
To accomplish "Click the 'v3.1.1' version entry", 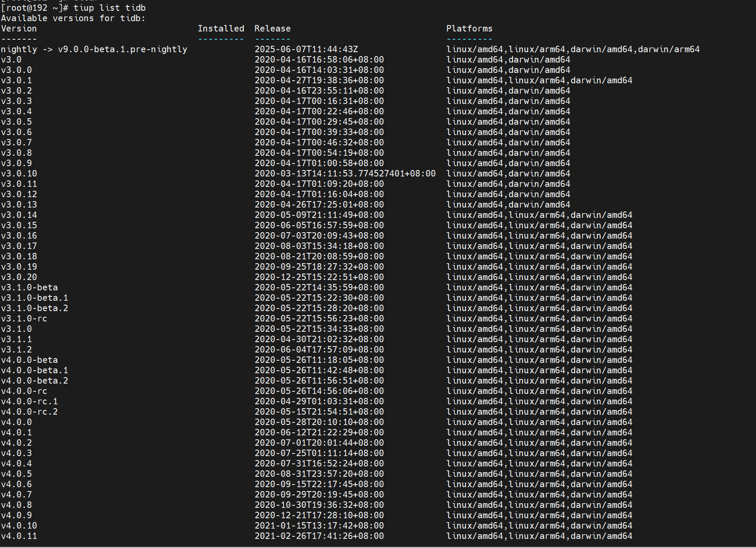I will (x=16, y=339).
